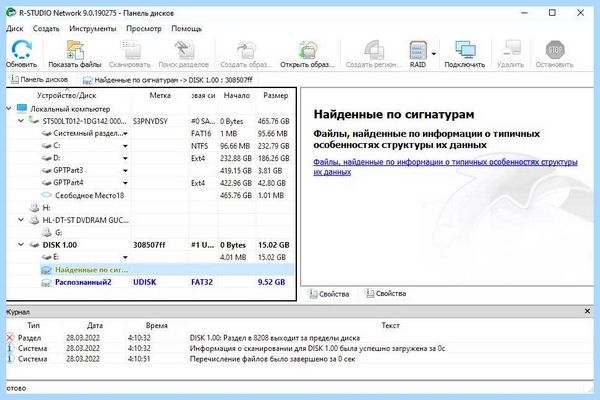Open the dropdown arrow on the C: partition row
The width and height of the screenshot is (600, 400).
125,146
